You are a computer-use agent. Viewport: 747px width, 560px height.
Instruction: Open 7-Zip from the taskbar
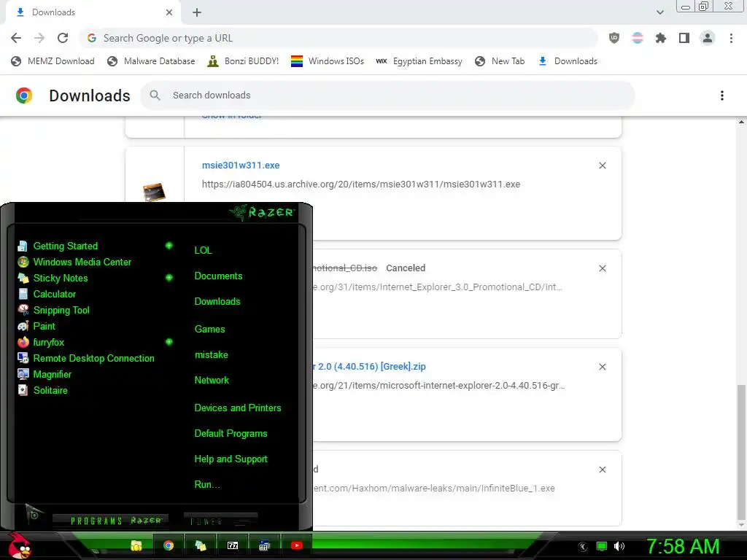point(233,545)
